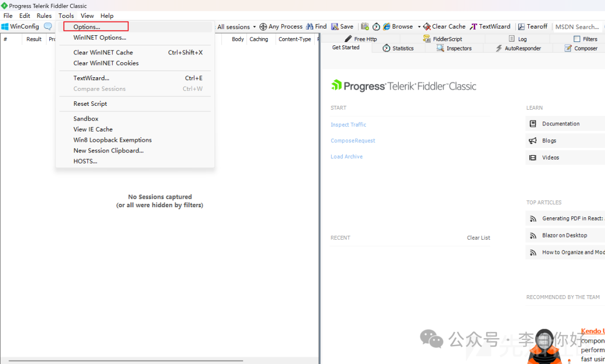
Task: Open TextWizard from the toolbar
Action: click(x=490, y=27)
